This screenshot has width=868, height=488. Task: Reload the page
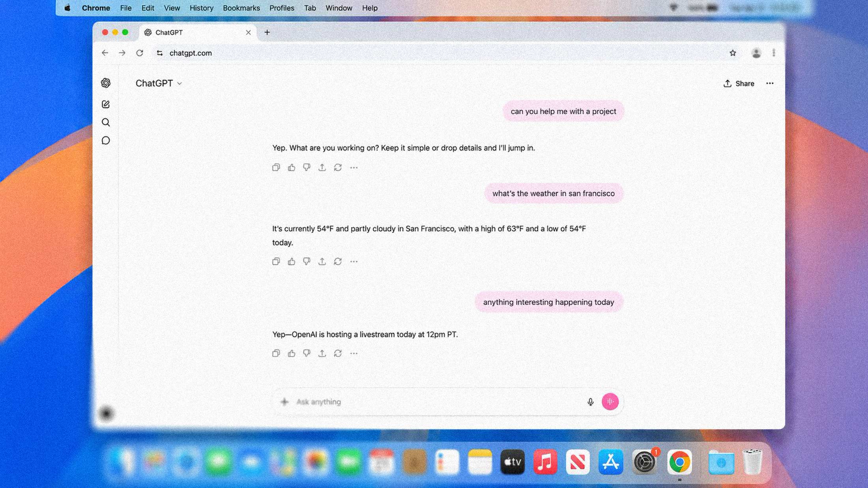pyautogui.click(x=140, y=52)
